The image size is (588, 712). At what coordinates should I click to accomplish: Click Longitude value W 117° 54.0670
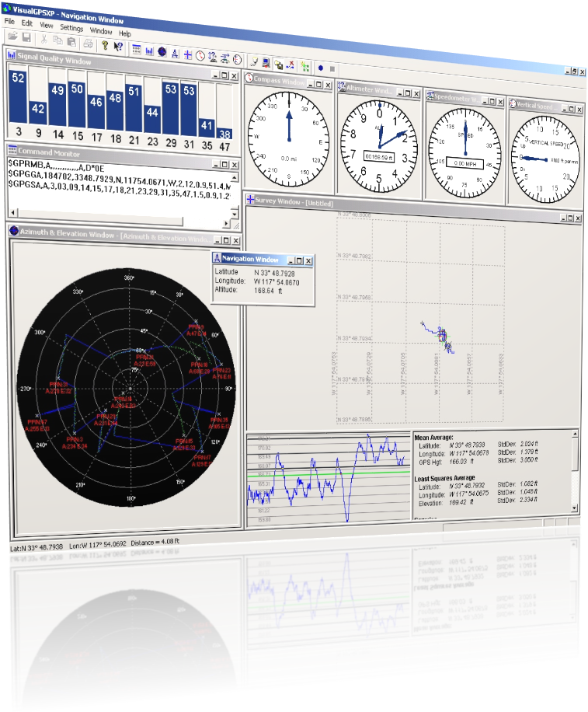pyautogui.click(x=277, y=282)
